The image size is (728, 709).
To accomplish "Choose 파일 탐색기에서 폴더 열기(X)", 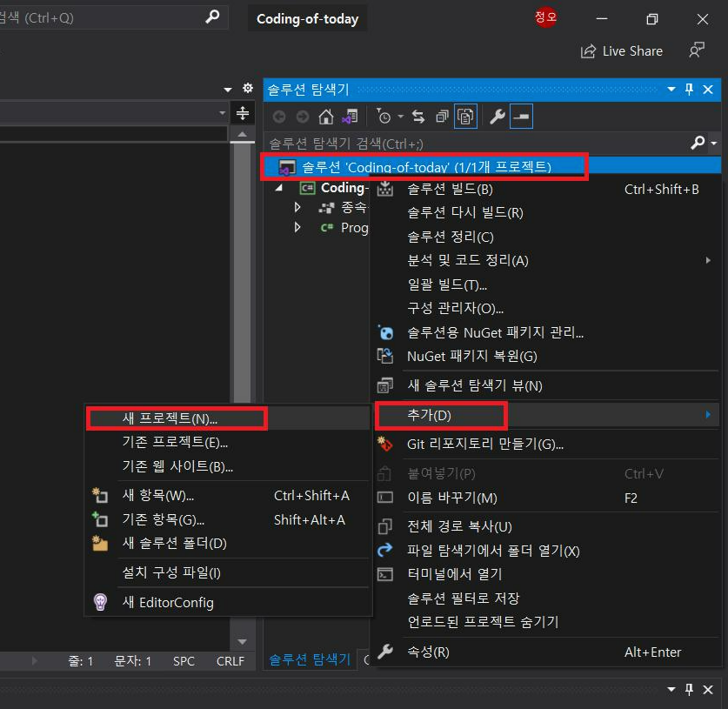I will pyautogui.click(x=546, y=551).
